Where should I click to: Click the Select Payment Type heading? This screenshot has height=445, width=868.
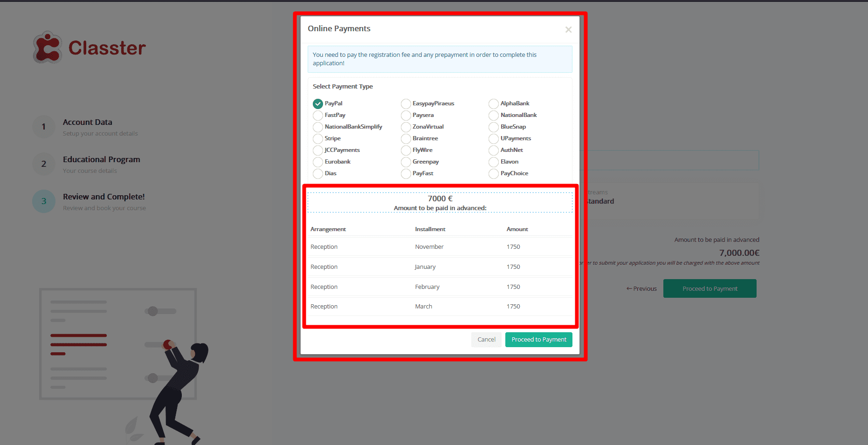click(x=343, y=87)
